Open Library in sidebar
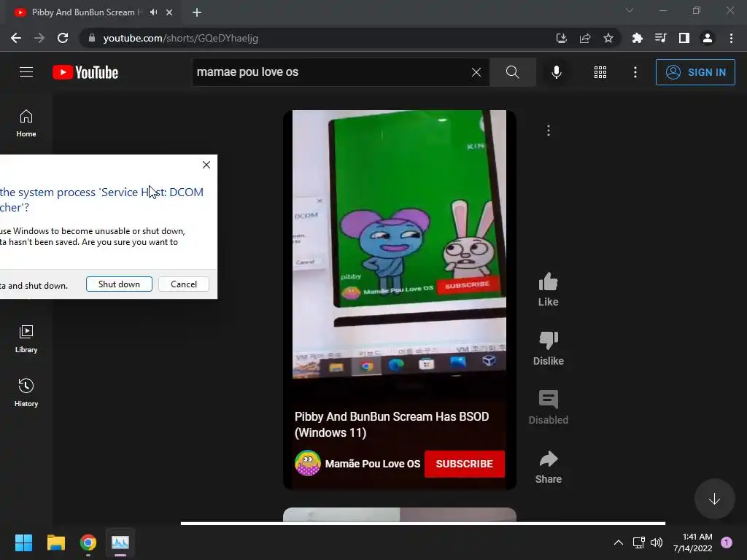Screen dimensions: 747x560 pos(26,339)
